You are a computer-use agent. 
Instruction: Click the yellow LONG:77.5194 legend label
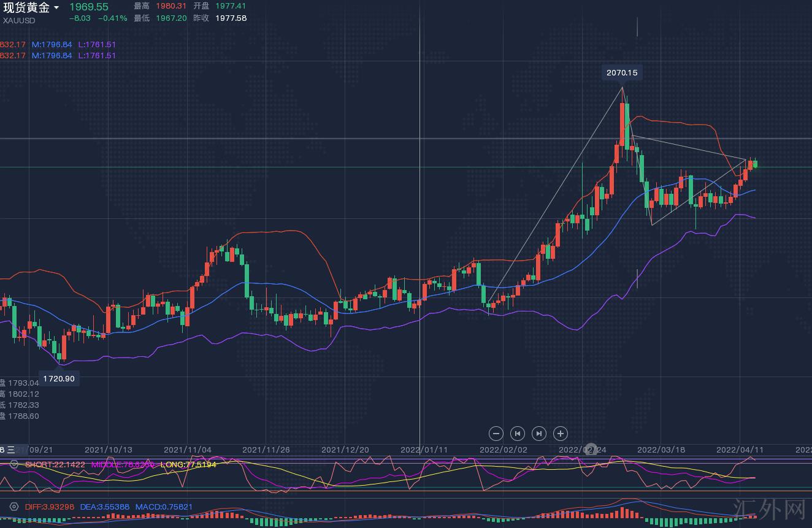click(x=188, y=465)
